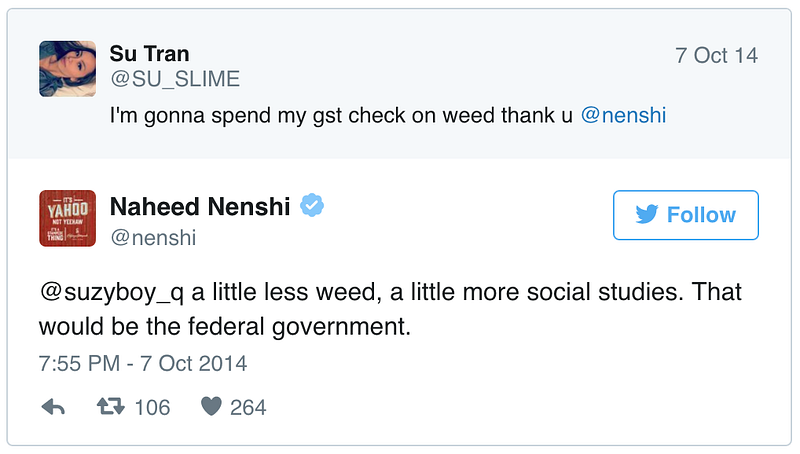The image size is (800, 454).
Task: Like the tweet with the heart icon
Action: [210, 407]
